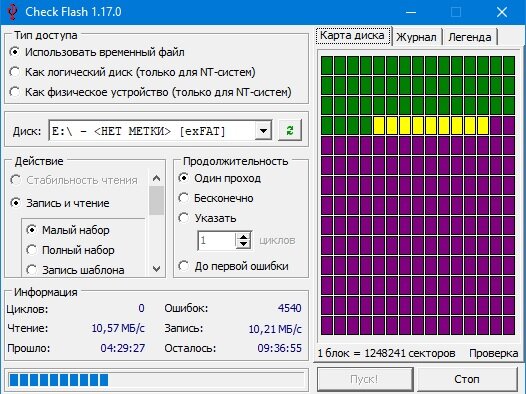Refresh the disk list with green arrows icon
The image size is (526, 394).
click(x=290, y=130)
